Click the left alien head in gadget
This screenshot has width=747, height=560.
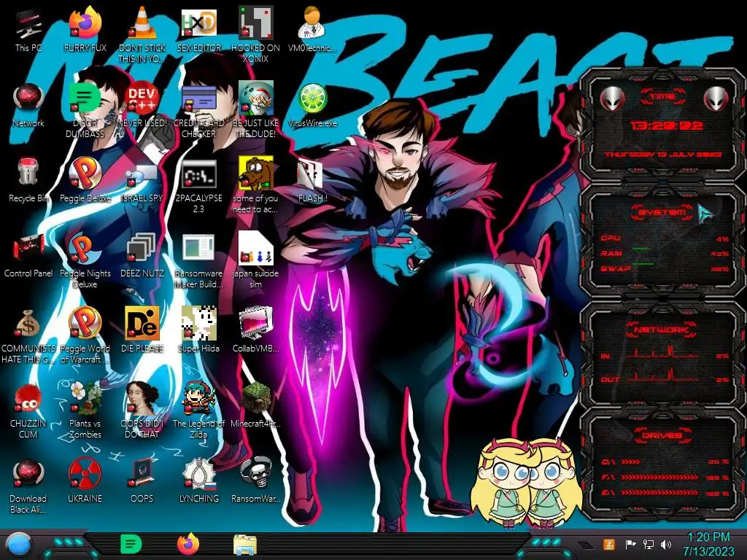click(x=612, y=98)
